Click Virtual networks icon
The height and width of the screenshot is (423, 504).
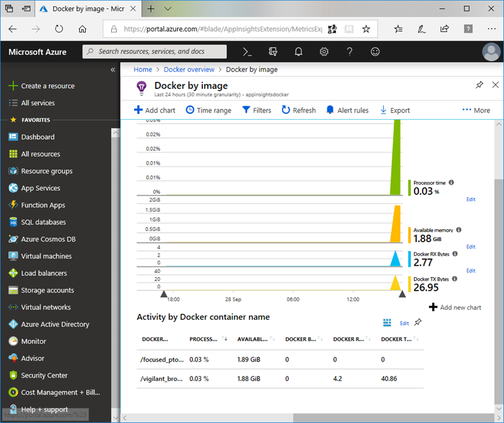[13, 307]
